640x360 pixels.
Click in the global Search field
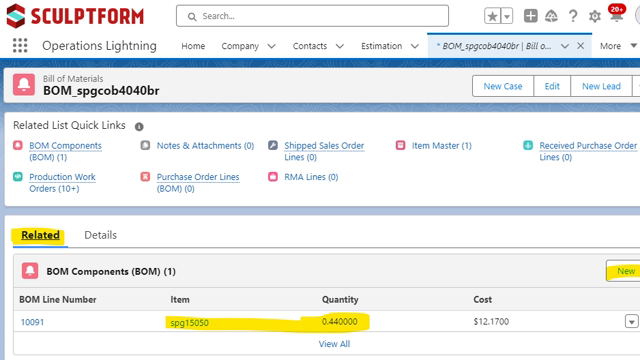click(x=312, y=16)
